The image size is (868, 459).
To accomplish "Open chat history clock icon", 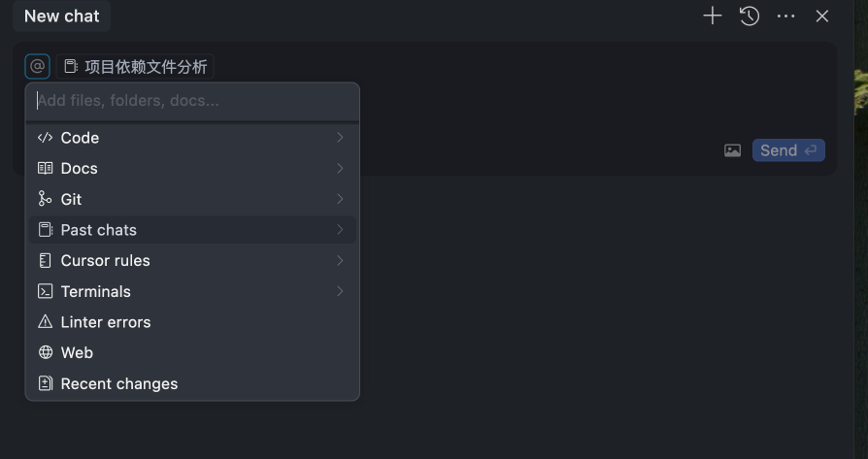I will [x=750, y=16].
